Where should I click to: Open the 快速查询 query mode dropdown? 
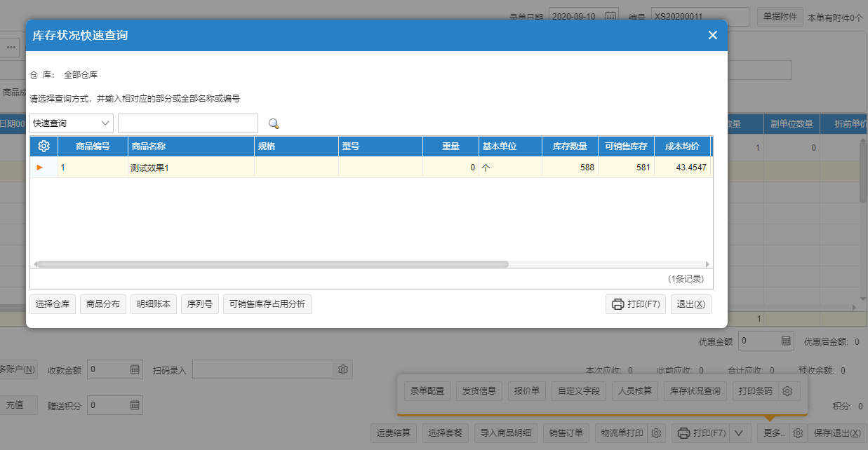[72, 123]
